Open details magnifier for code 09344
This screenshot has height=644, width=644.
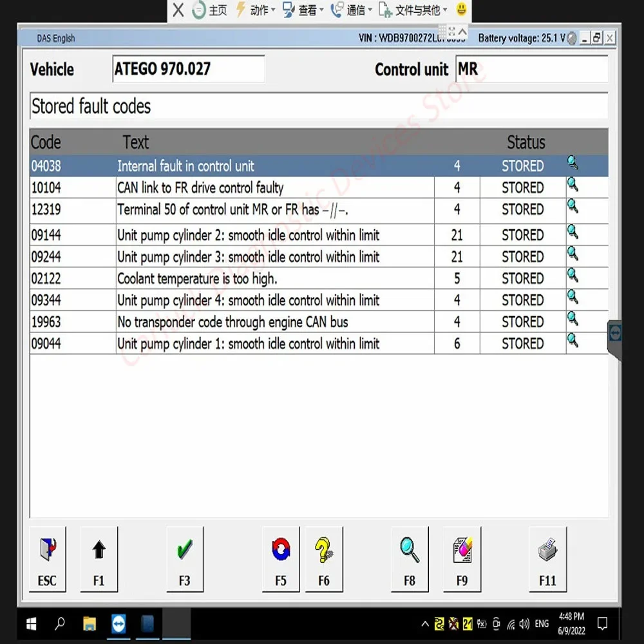(573, 297)
